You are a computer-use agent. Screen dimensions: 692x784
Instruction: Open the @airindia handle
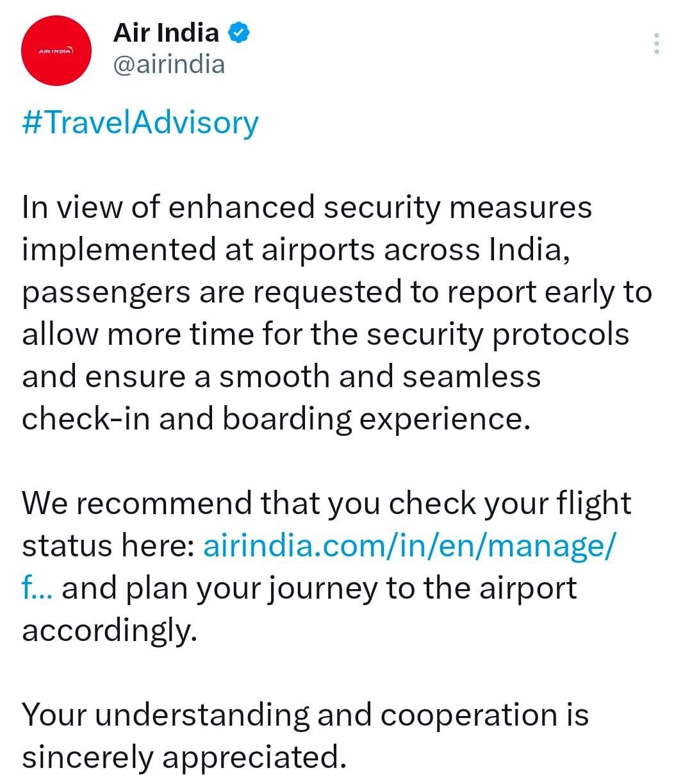click(x=169, y=64)
